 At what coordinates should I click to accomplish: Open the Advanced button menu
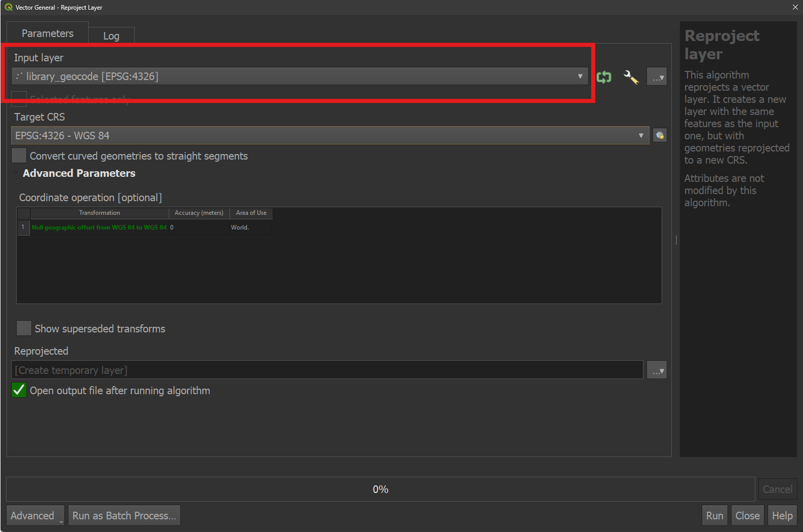click(35, 515)
